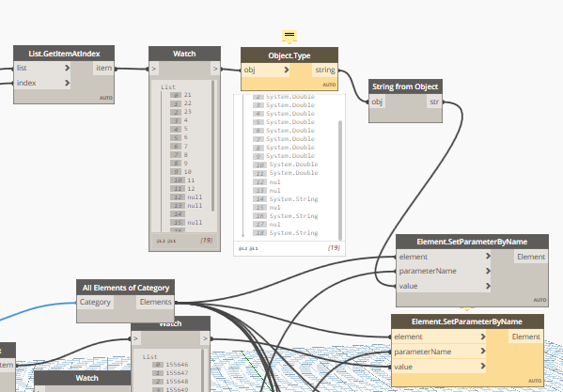Click the Elements output port
Screen dimensions: 563x392
click(155, 303)
